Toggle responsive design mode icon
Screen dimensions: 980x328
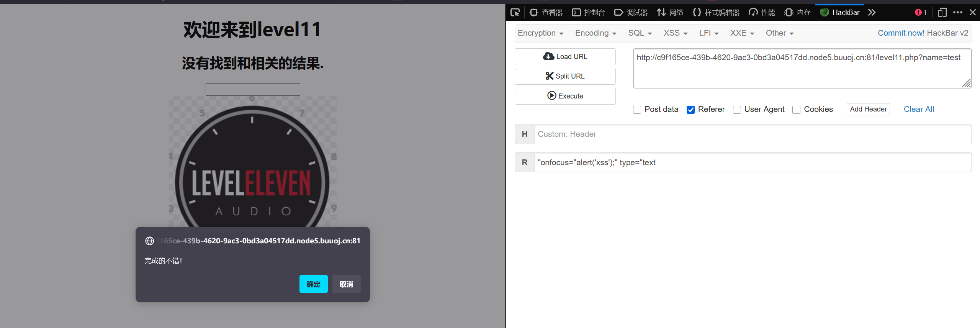click(942, 13)
